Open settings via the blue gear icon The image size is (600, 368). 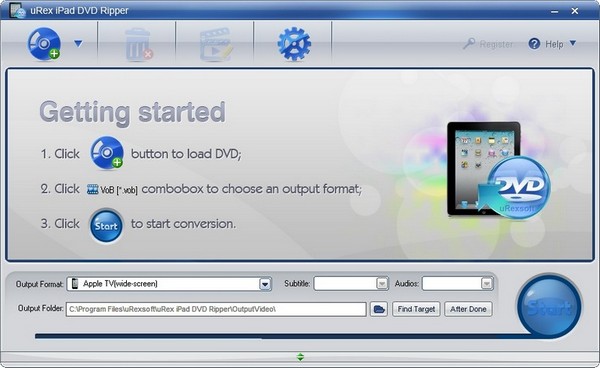(x=294, y=44)
